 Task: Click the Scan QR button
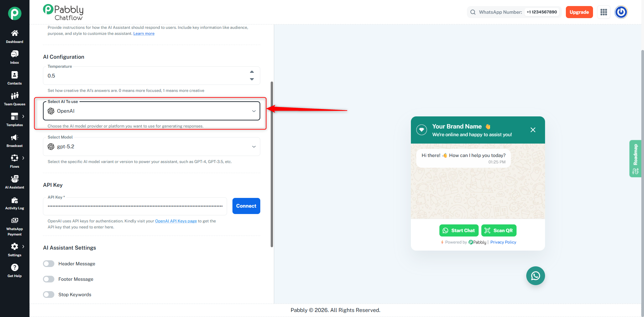(x=499, y=230)
